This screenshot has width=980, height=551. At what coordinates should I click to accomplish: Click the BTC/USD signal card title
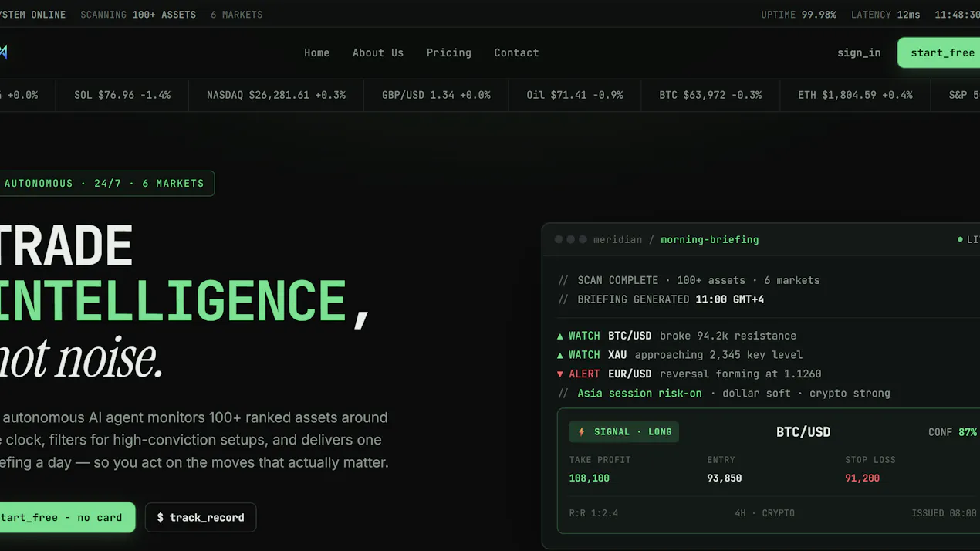click(803, 432)
